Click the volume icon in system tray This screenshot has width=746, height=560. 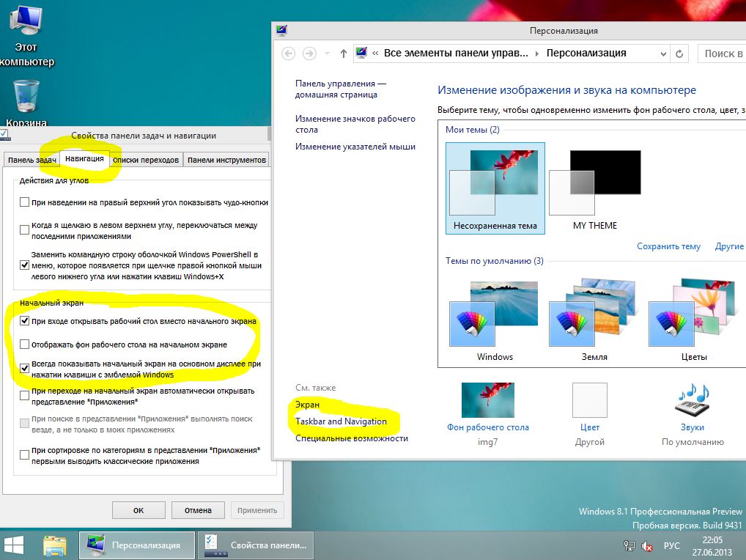click(647, 546)
